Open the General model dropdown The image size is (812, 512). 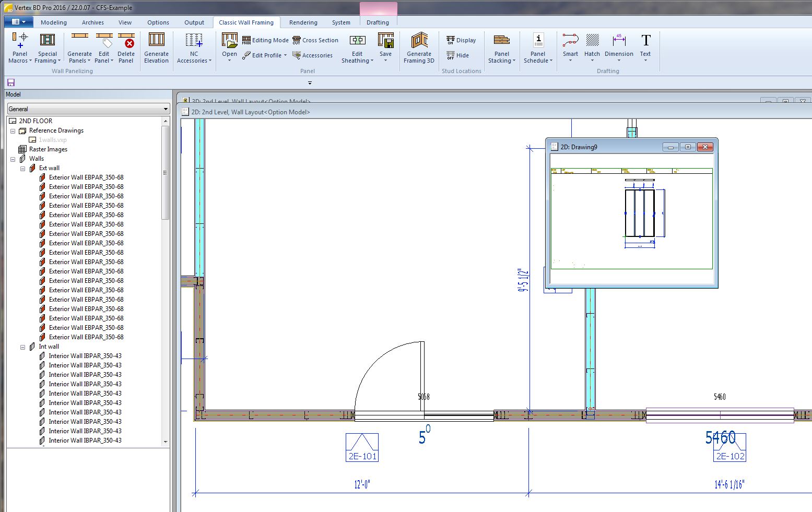pos(88,109)
